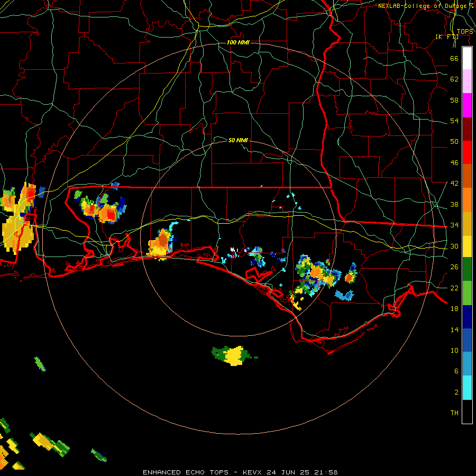This screenshot has width=476, height=476.
Task: Click the "66" value on the scale
Action: (454, 58)
